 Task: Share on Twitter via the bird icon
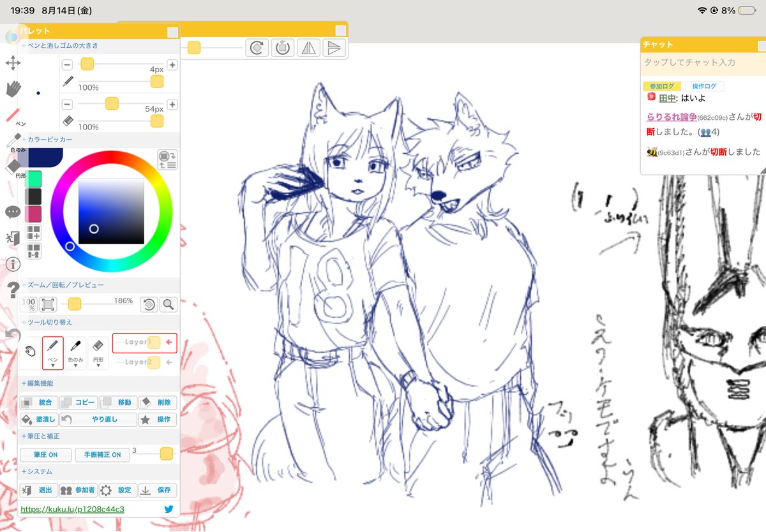coord(169,509)
